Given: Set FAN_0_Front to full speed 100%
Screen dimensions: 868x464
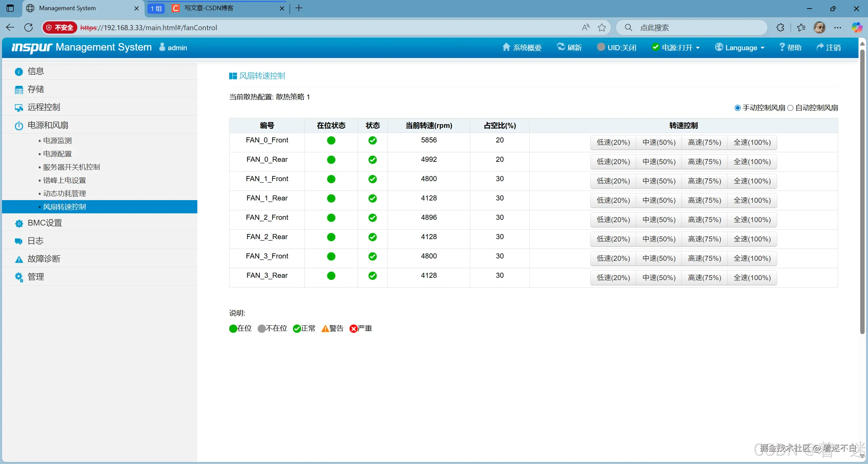Looking at the screenshot, I should click(752, 142).
